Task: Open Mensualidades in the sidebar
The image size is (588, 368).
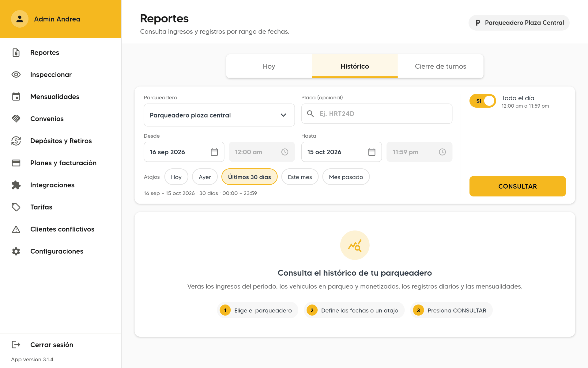Action: tap(61, 97)
